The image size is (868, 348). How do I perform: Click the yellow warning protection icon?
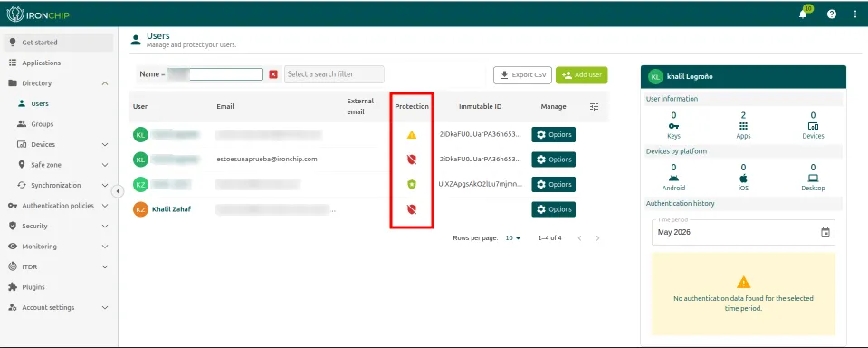tap(411, 135)
